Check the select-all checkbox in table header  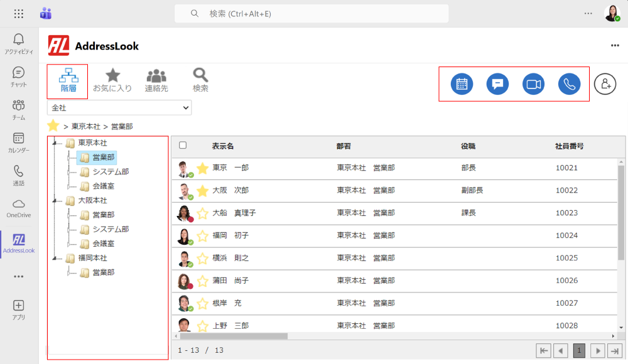coord(183,146)
